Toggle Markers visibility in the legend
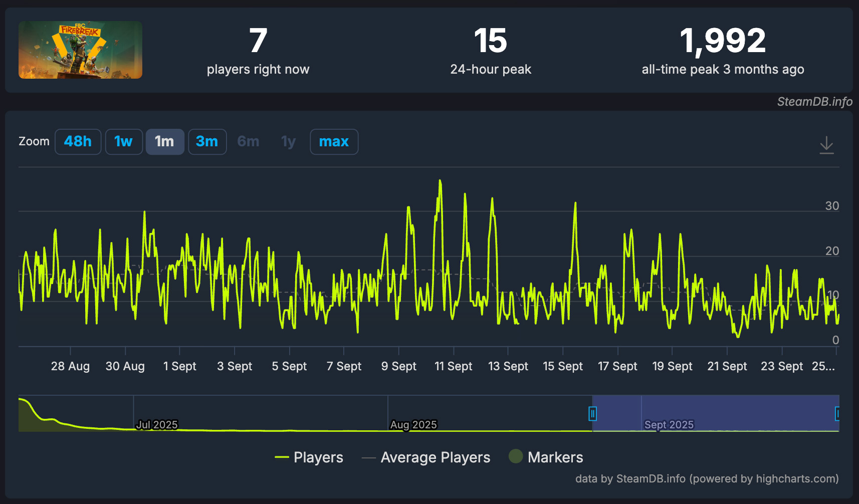 (x=546, y=457)
